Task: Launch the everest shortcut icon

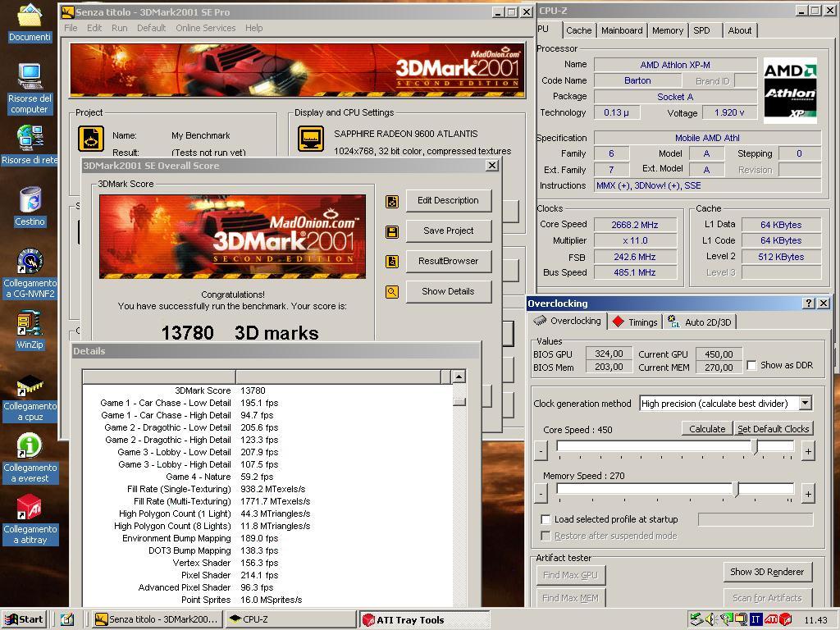Action: [30, 446]
